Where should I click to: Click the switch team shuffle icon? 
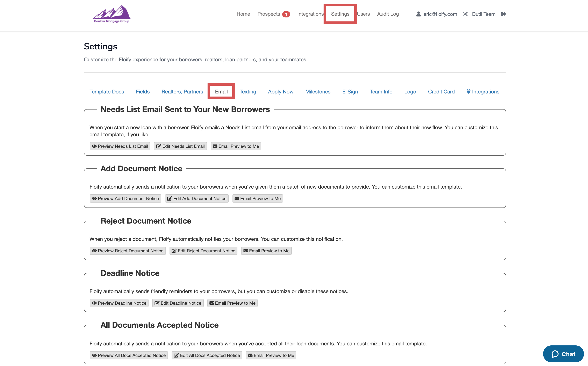coord(465,14)
